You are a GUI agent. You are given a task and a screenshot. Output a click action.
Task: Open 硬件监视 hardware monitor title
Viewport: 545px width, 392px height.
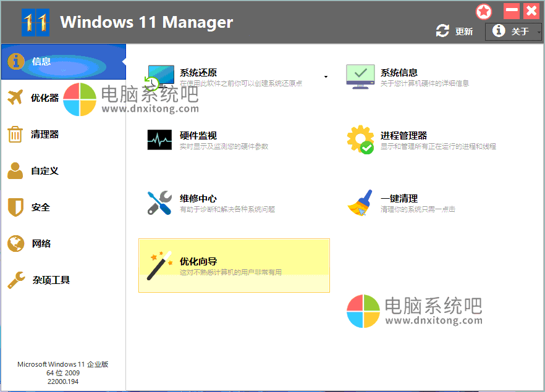(x=198, y=135)
